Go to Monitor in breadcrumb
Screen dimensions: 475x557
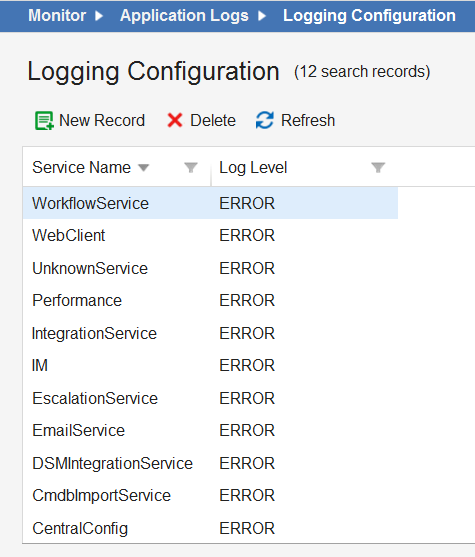point(57,16)
